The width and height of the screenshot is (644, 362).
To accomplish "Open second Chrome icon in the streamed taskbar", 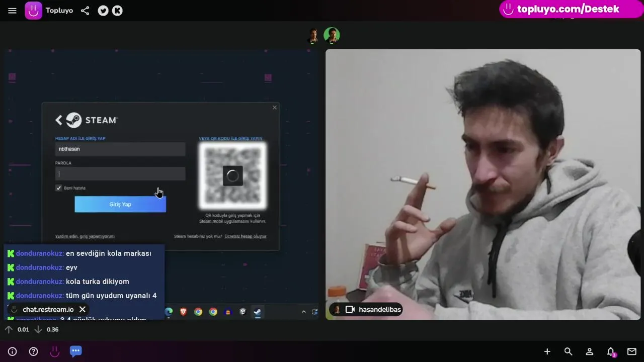I will (x=213, y=312).
